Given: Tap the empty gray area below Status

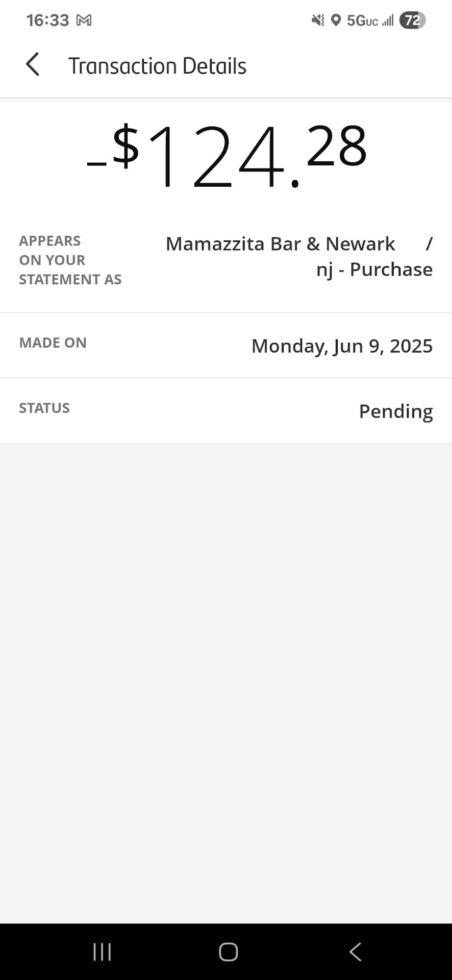Looking at the screenshot, I should coord(226,664).
